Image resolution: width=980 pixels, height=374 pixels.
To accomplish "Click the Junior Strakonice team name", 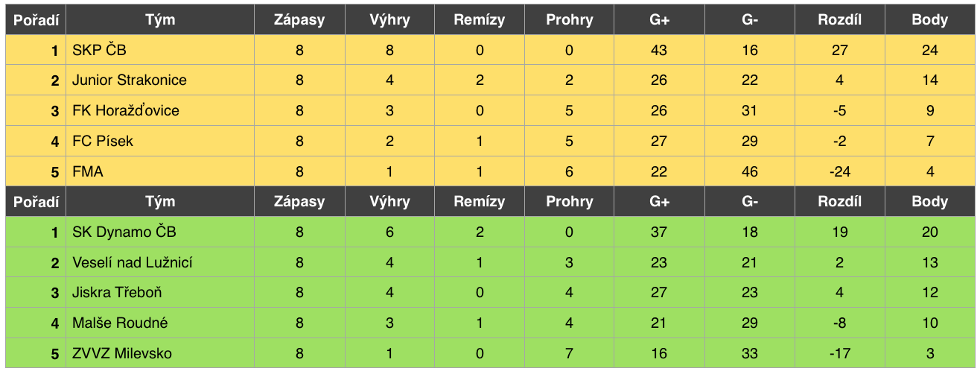I will [x=130, y=80].
